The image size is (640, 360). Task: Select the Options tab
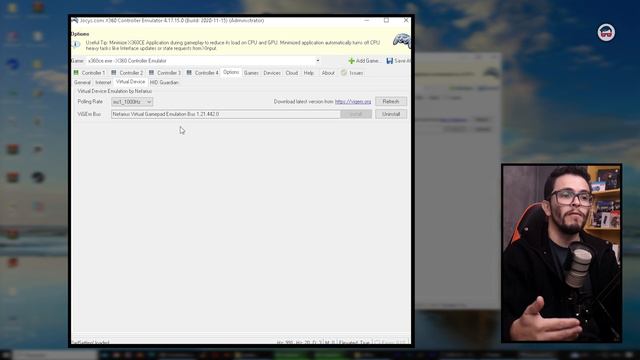coord(231,72)
